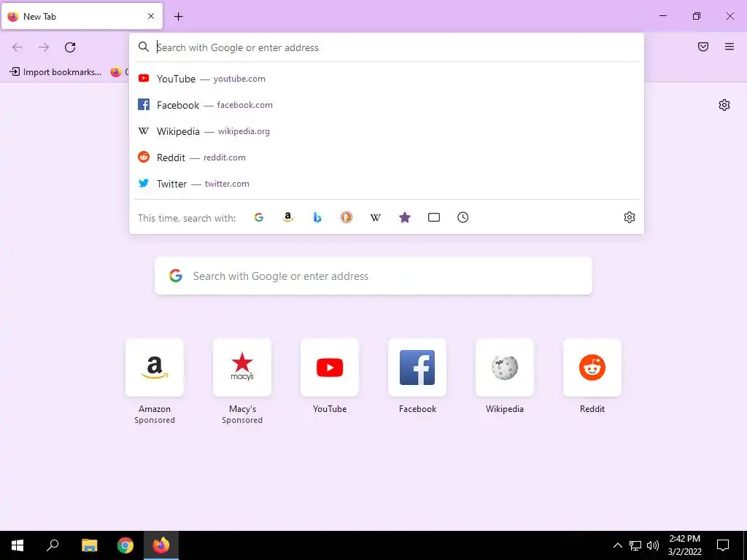Close the New Tab tab

click(151, 16)
